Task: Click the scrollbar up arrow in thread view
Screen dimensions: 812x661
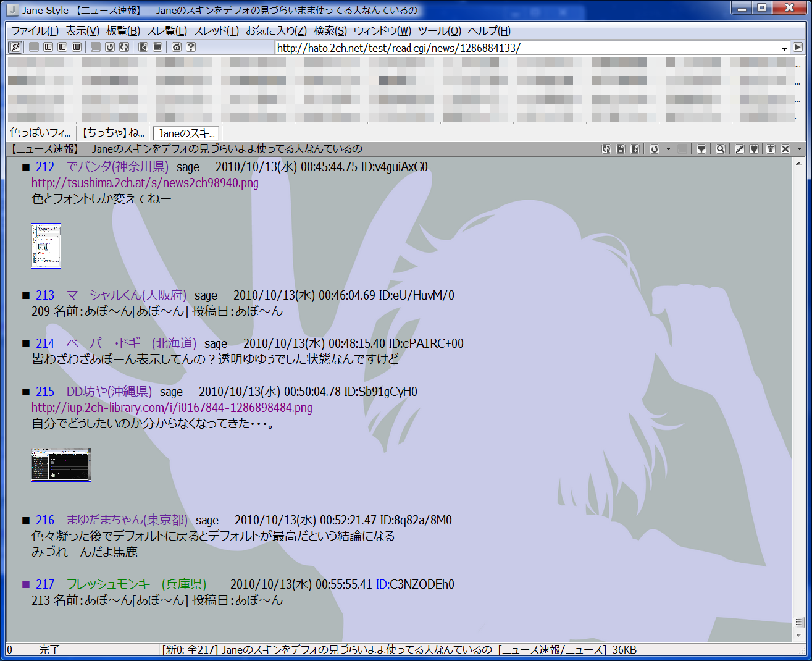Action: (798, 164)
